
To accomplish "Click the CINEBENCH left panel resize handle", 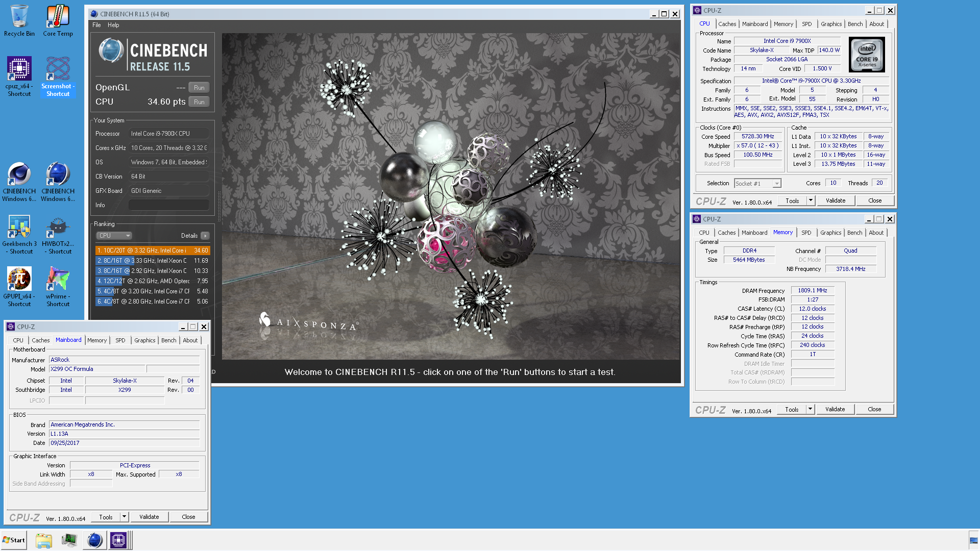I will tap(219, 207).
